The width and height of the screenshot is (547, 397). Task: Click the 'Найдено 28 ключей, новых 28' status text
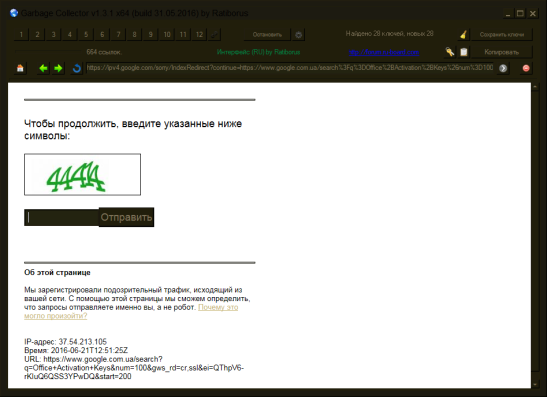pyautogui.click(x=389, y=33)
